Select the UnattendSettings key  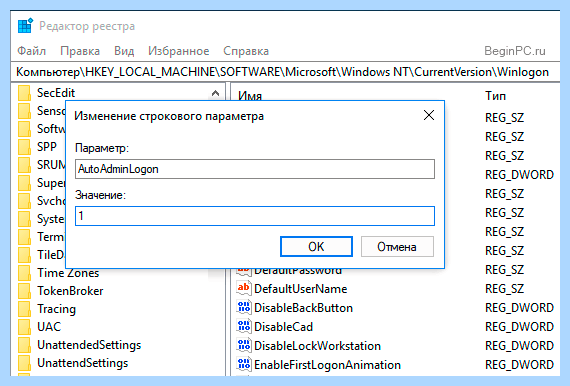pos(83,363)
